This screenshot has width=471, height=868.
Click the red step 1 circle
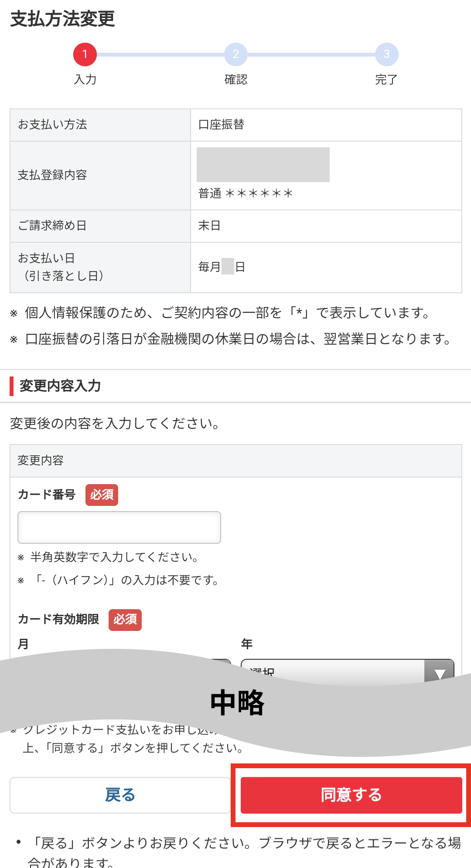(x=85, y=54)
